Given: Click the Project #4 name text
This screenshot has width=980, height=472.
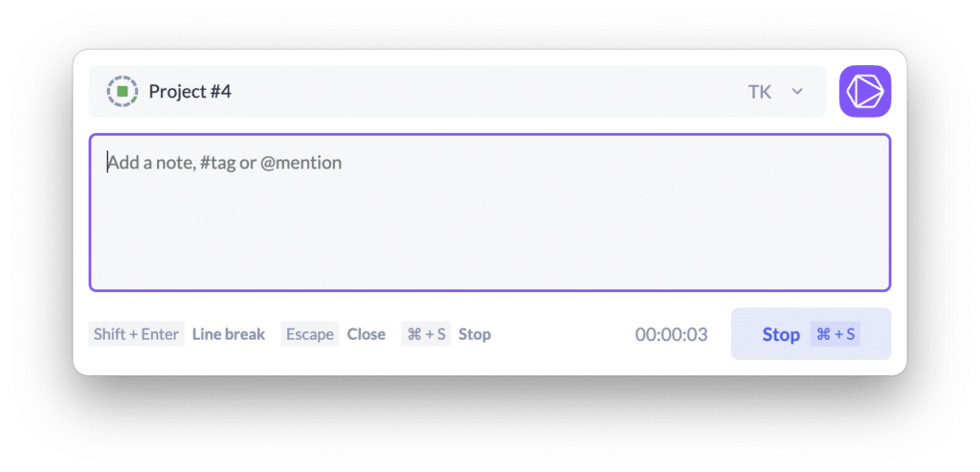Looking at the screenshot, I should (x=189, y=92).
